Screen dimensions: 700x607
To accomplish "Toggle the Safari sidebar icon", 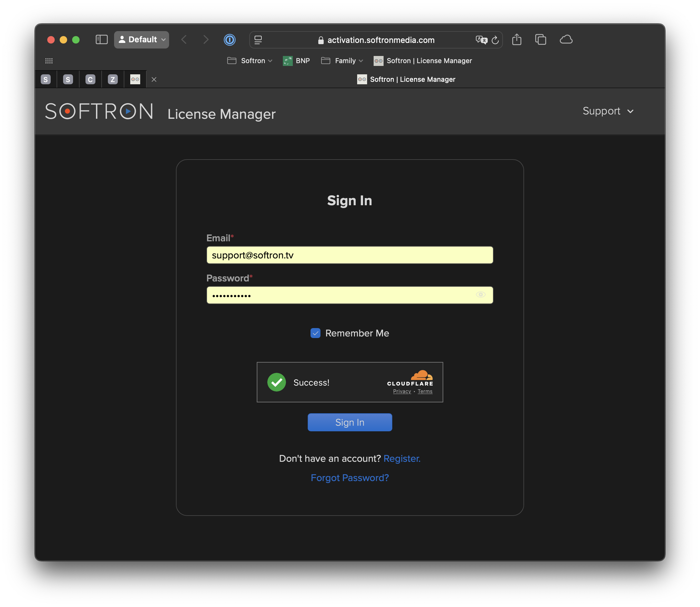I will pyautogui.click(x=101, y=39).
